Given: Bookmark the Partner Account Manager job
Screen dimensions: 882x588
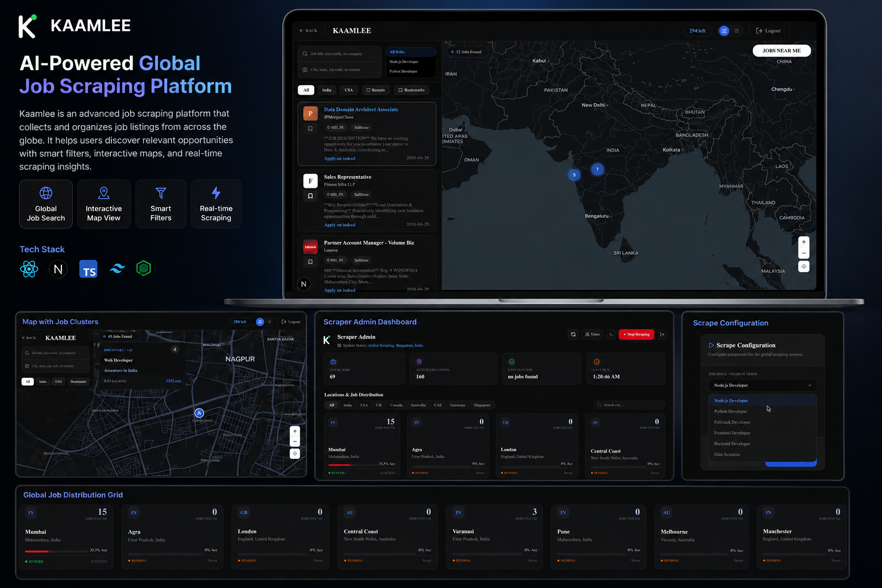Looking at the screenshot, I should click(x=310, y=262).
